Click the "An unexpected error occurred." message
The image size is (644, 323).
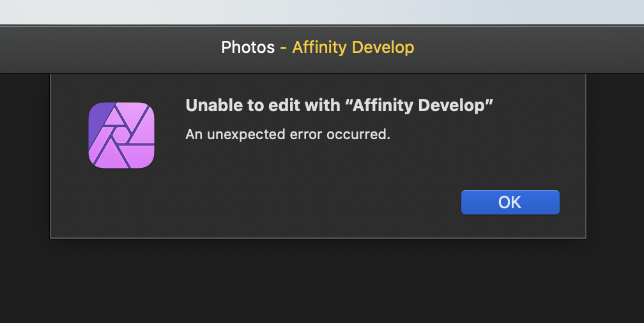pyautogui.click(x=288, y=134)
